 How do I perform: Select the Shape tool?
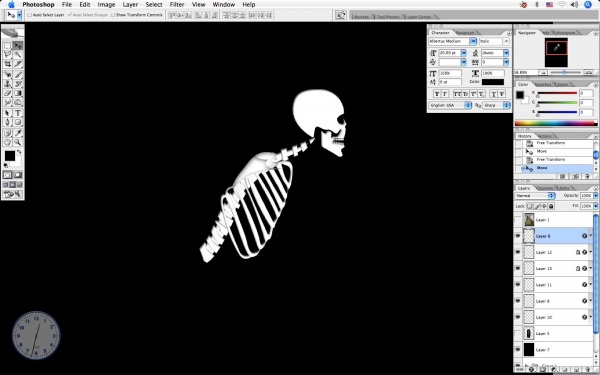[18, 122]
